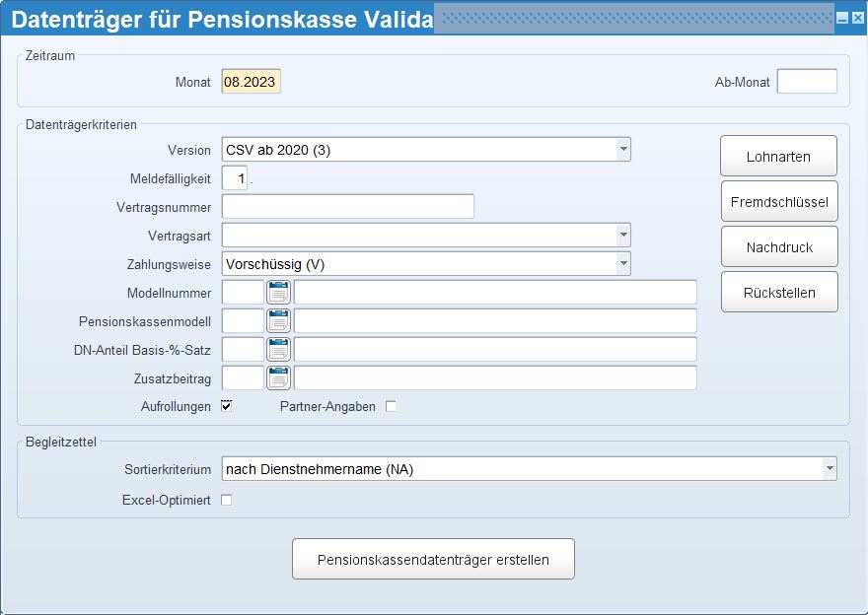Viewport: 868px width, 615px height.
Task: Open lookup icon for DN-Anteil Basis-%-Satz
Action: [278, 350]
